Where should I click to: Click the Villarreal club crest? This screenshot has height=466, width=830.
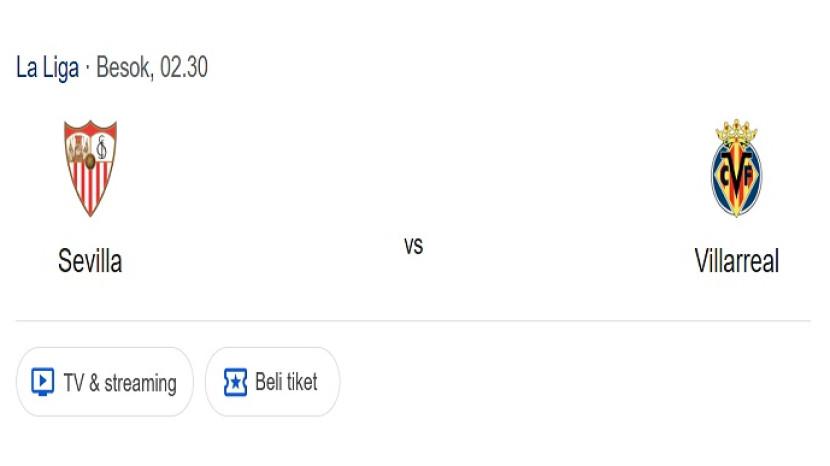(736, 168)
